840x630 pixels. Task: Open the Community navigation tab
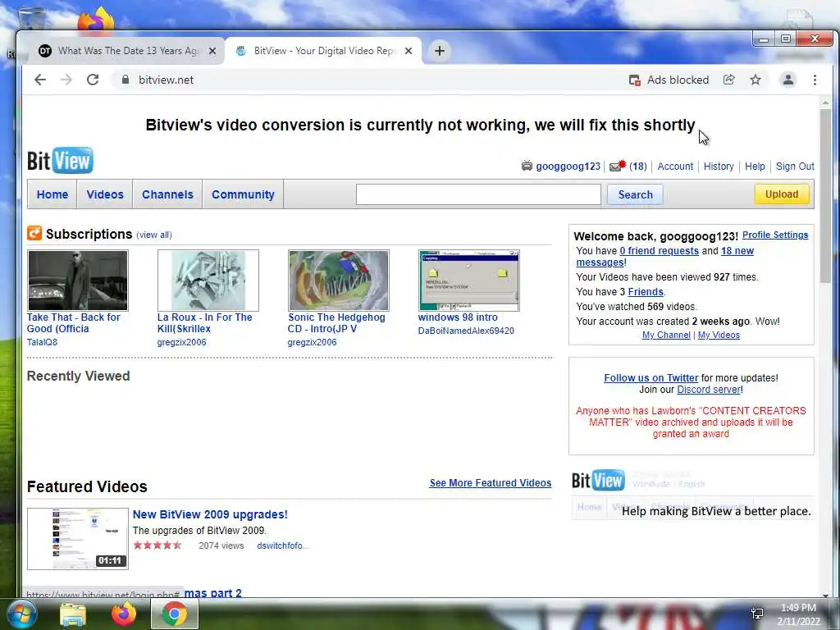pyautogui.click(x=243, y=194)
